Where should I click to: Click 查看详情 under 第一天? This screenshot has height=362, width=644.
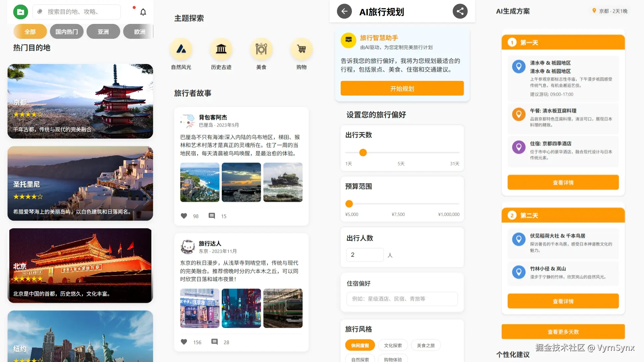(563, 182)
